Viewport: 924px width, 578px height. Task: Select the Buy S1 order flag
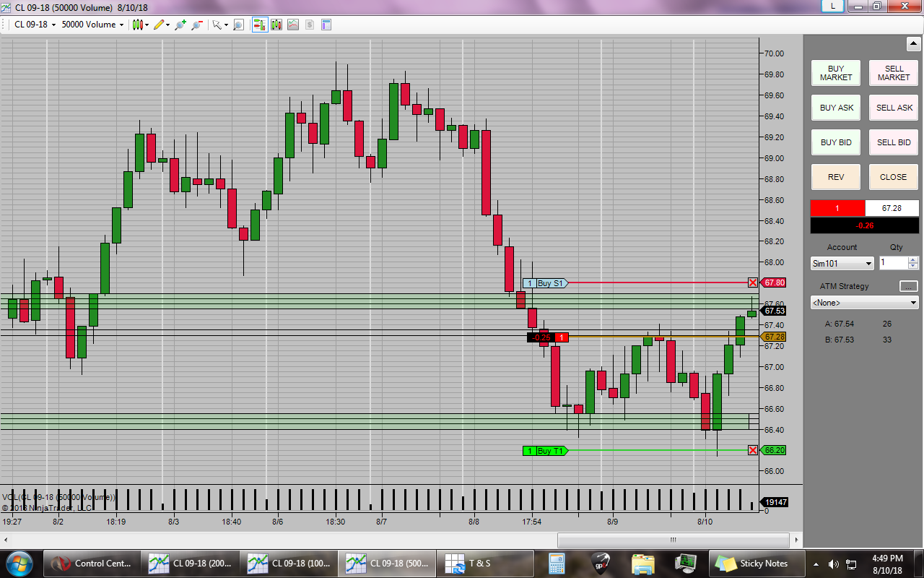(546, 283)
